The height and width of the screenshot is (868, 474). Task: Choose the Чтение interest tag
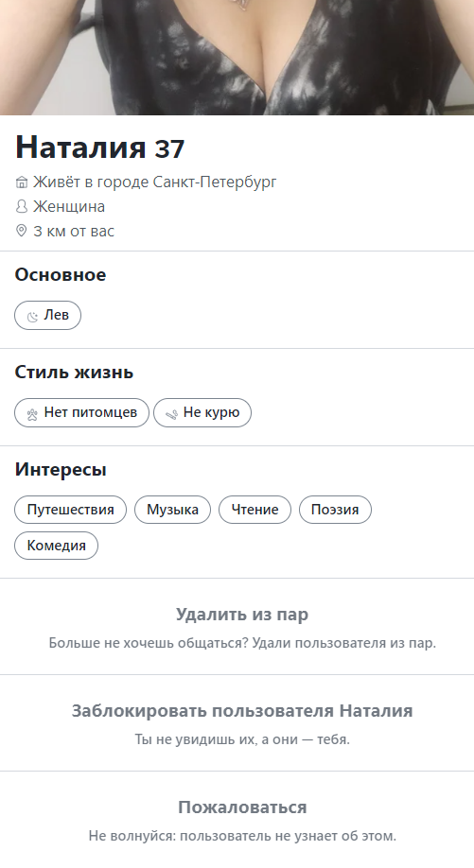(x=255, y=510)
